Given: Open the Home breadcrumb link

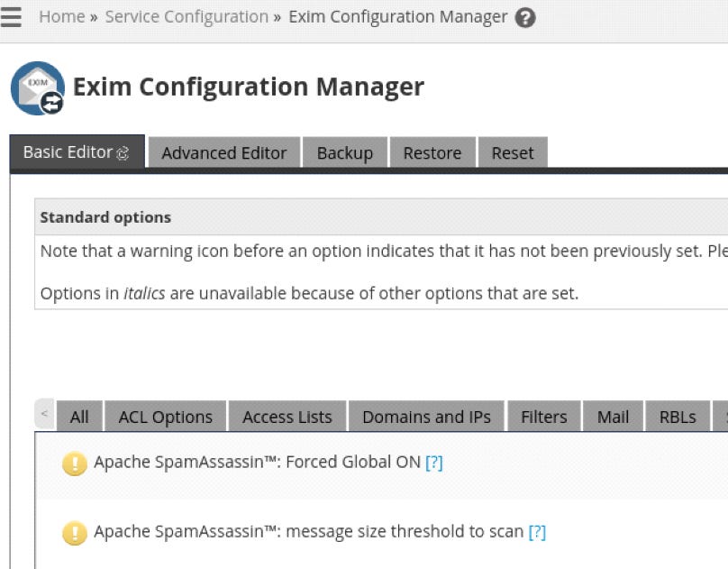Looking at the screenshot, I should click(x=61, y=17).
